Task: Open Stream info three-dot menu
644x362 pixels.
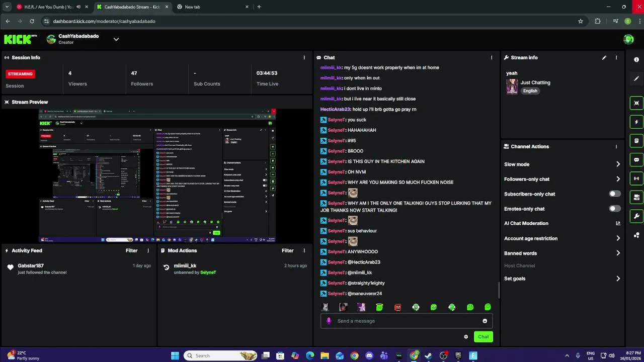Action: click(616, 58)
